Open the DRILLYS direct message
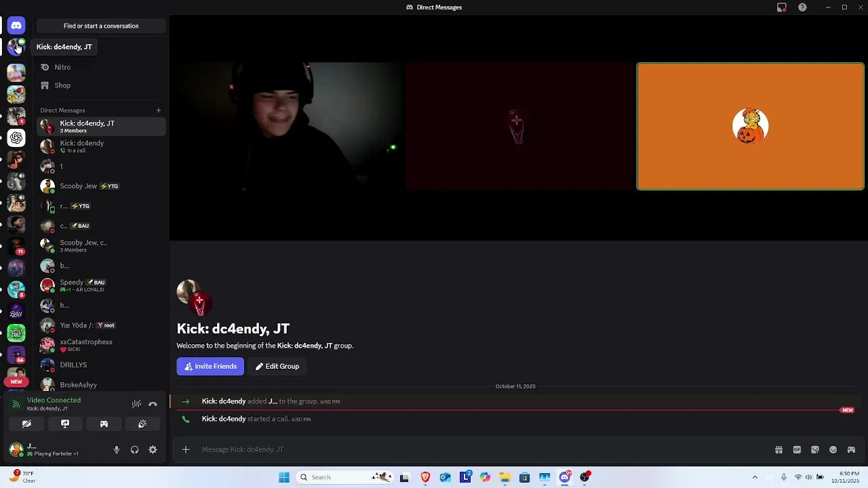 (x=101, y=365)
